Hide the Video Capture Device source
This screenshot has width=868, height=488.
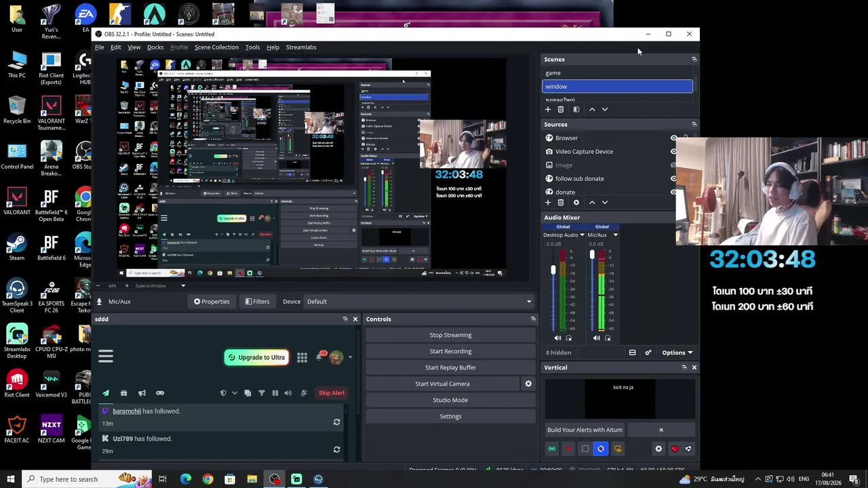(673, 152)
